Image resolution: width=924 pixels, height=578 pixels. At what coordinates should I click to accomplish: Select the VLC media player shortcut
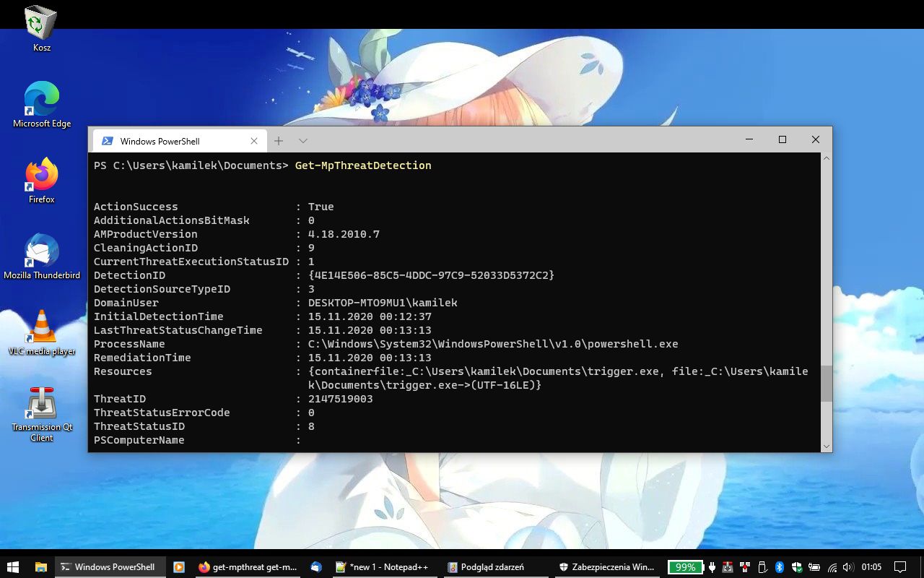click(42, 332)
